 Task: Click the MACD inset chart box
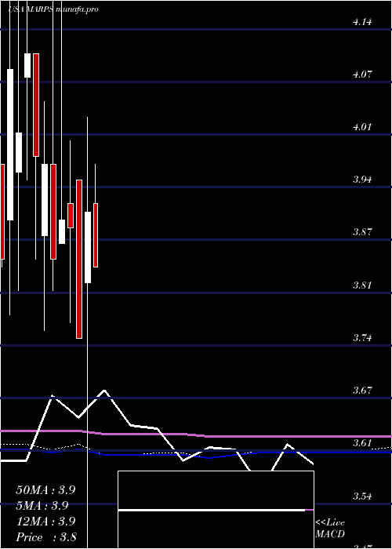216,510
